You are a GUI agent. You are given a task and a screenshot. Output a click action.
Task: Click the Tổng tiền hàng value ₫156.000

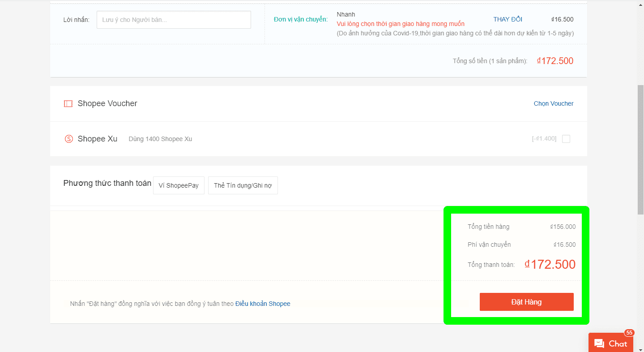click(563, 227)
